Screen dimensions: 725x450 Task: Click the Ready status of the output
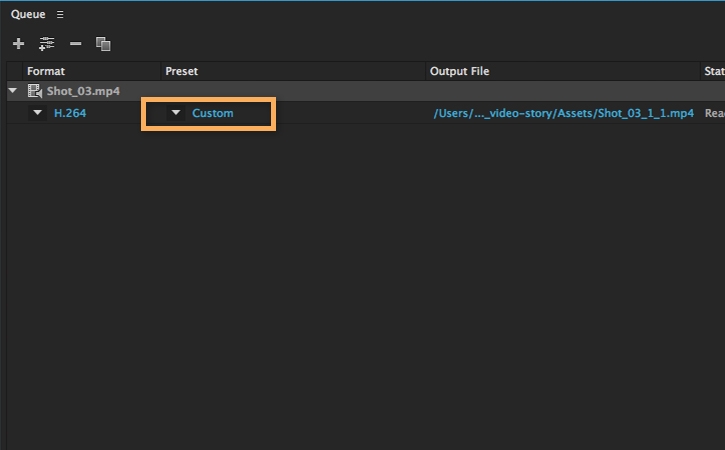click(714, 113)
